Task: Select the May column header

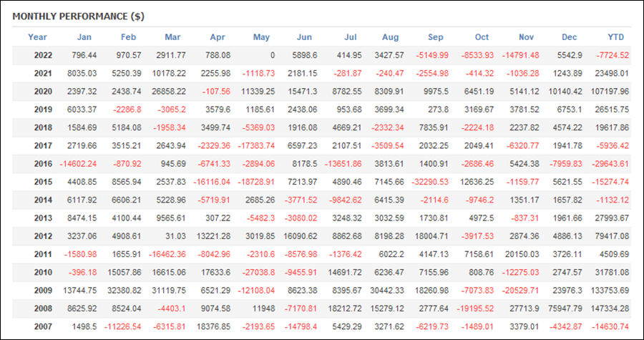Action: coord(261,37)
